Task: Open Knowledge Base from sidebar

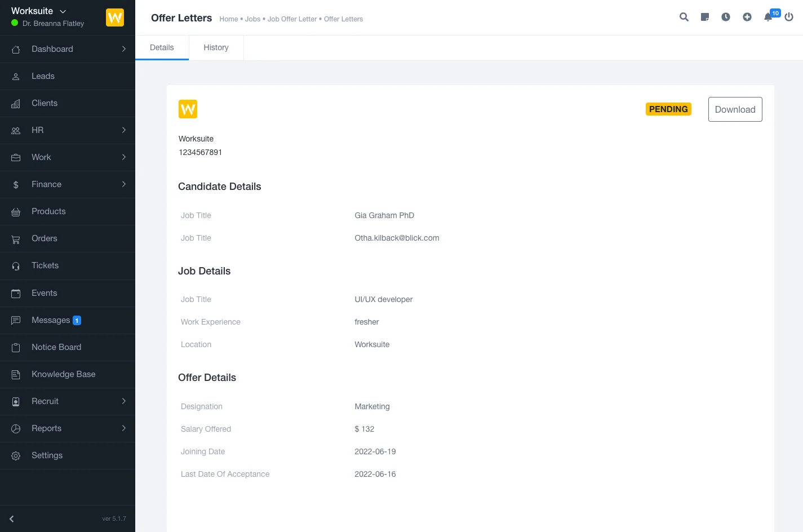Action: pyautogui.click(x=63, y=374)
